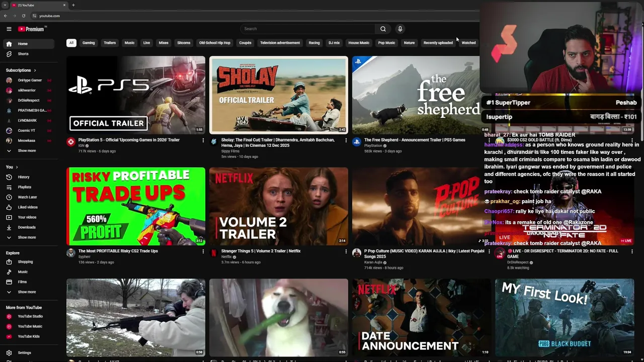
Task: Open P Pop Culture music video title
Action: point(424,253)
